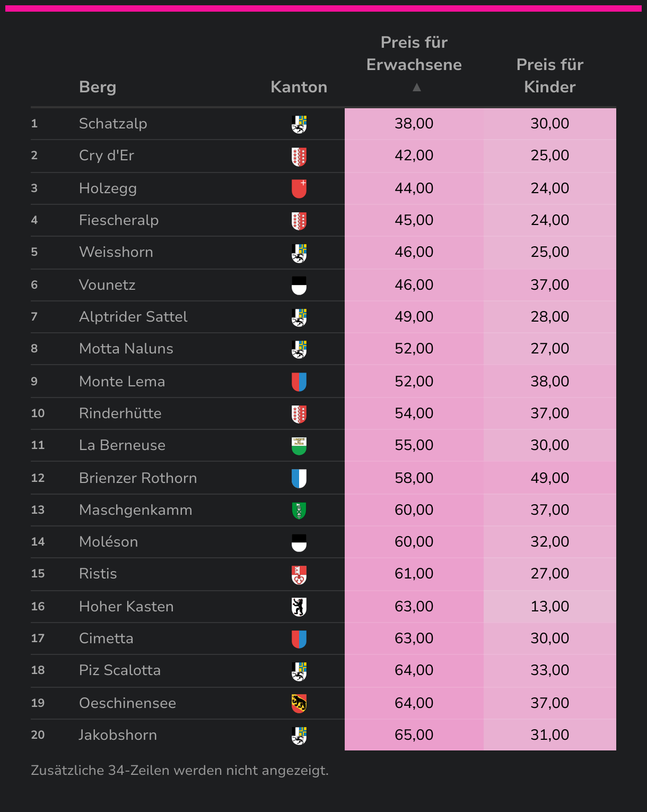Click the Preis für Erwachsene header text
647x812 pixels.
click(x=414, y=53)
